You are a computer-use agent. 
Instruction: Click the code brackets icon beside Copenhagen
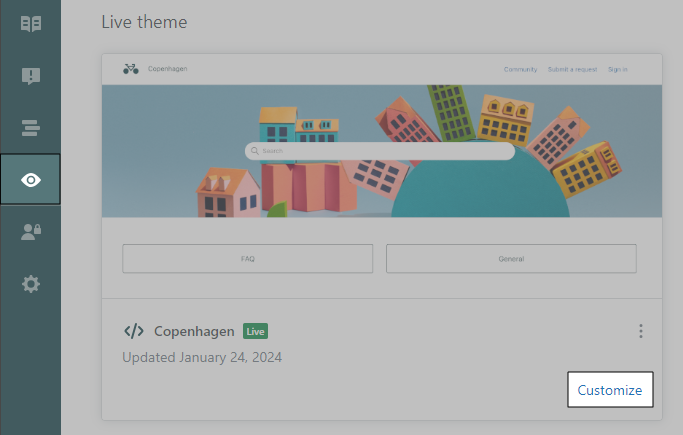coord(133,331)
